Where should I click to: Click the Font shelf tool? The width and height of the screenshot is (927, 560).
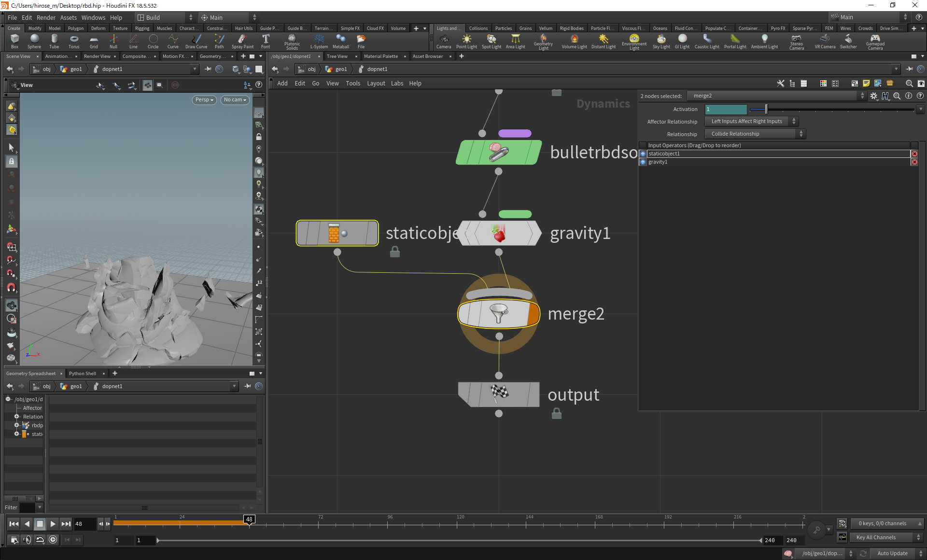click(x=266, y=42)
